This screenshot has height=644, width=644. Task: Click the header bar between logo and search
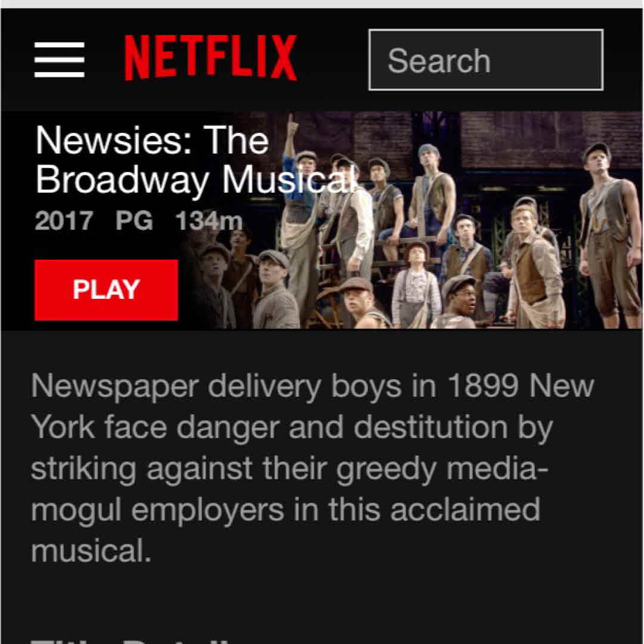[333, 60]
